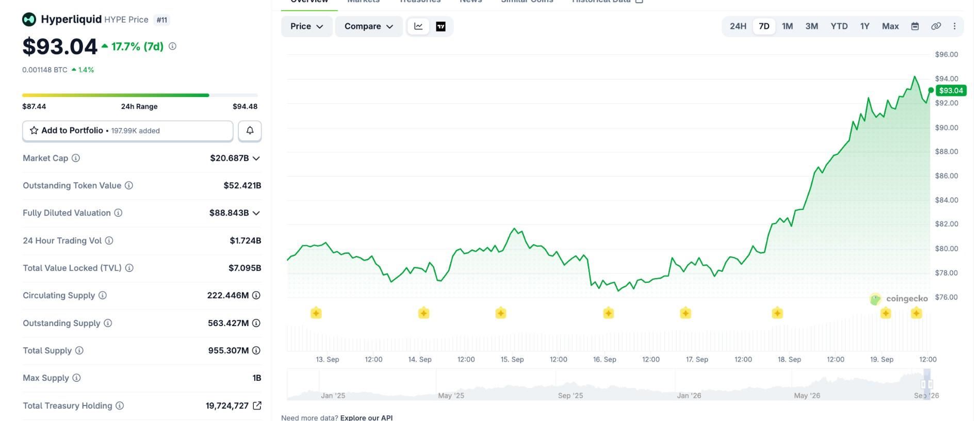Open the Total Value Locked info icon

(129, 268)
